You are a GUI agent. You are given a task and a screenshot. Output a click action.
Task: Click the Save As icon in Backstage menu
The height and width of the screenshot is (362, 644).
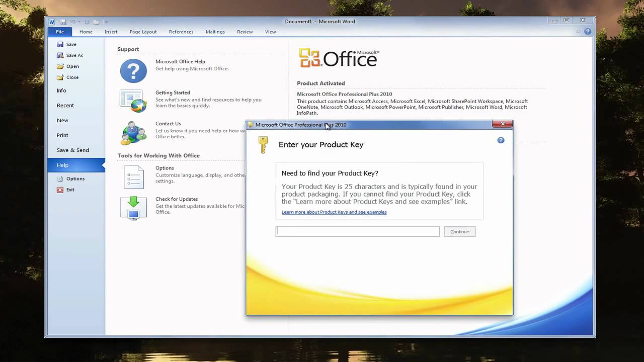coord(60,55)
